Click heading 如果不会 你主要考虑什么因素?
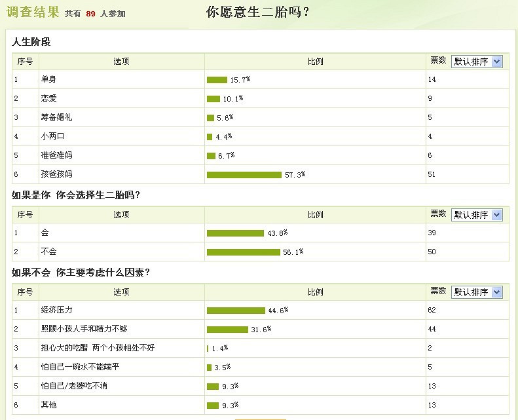518x420 pixels. (x=81, y=273)
